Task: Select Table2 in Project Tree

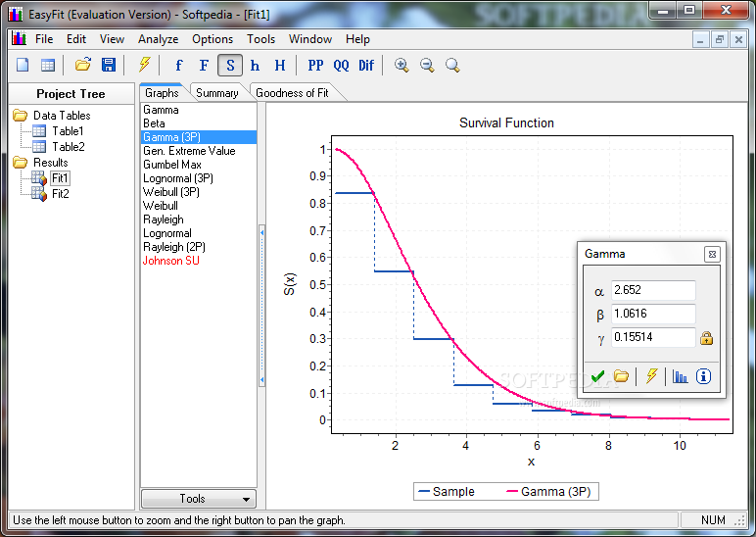Action: click(x=69, y=146)
